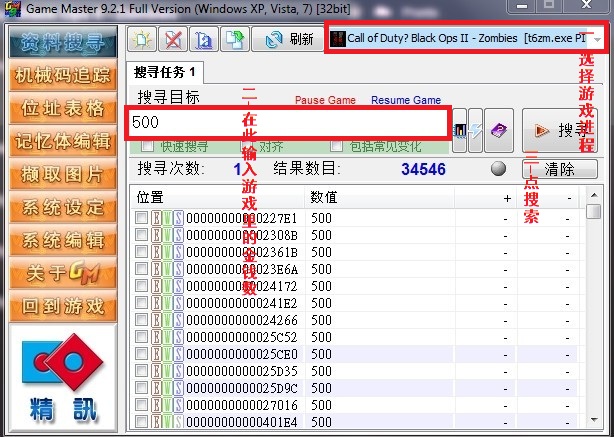
Task: Check the box for address 0000000000227E1
Action: tap(141, 218)
